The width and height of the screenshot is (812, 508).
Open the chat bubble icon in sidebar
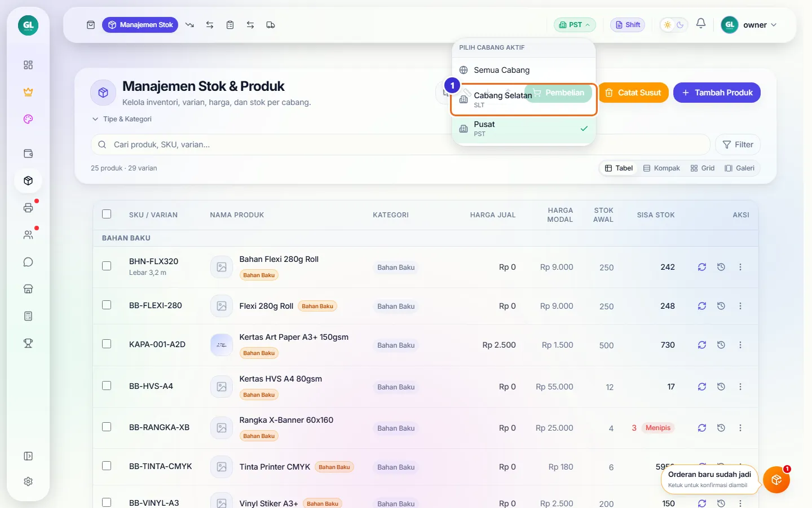tap(28, 262)
